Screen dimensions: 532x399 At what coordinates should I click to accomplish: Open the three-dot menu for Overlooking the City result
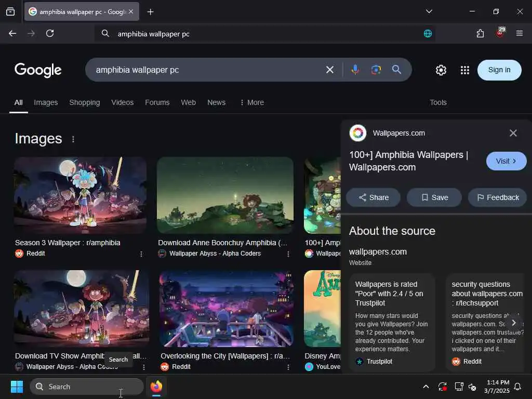(288, 367)
